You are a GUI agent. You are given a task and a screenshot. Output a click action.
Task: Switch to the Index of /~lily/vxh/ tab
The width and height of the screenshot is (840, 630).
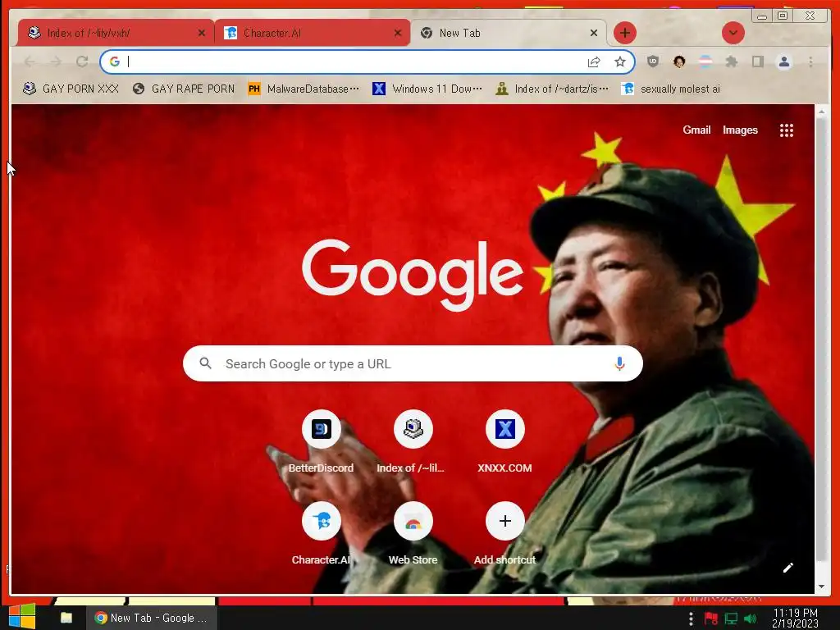point(116,33)
